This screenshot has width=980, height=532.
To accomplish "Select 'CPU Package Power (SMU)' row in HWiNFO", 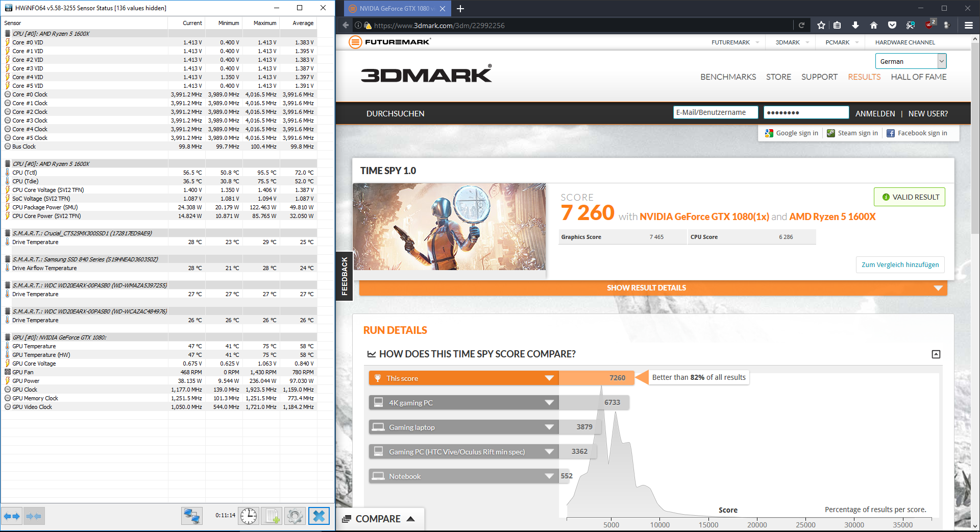I will [159, 207].
